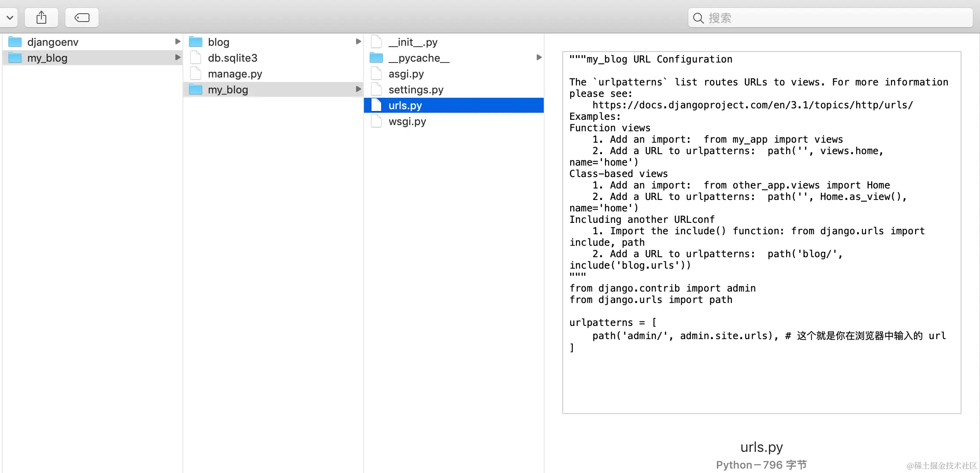Click the urls.py title below preview
The height and width of the screenshot is (473, 980).
[761, 447]
